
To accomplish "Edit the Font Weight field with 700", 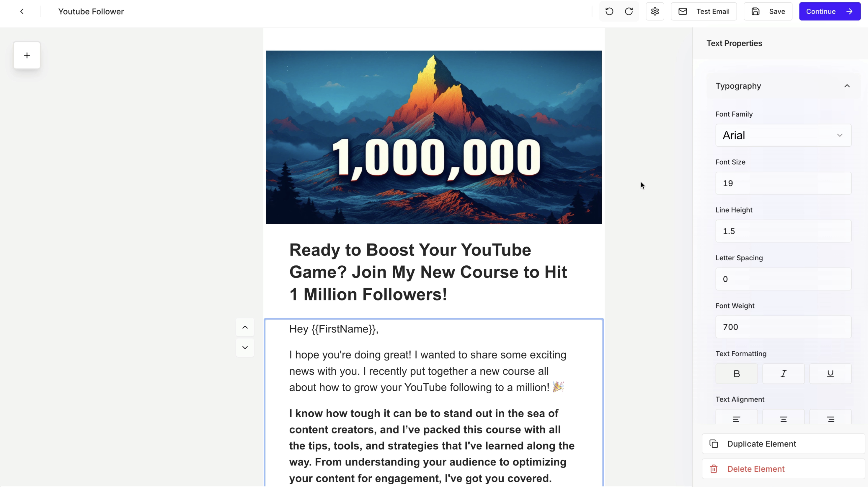I will tap(783, 327).
